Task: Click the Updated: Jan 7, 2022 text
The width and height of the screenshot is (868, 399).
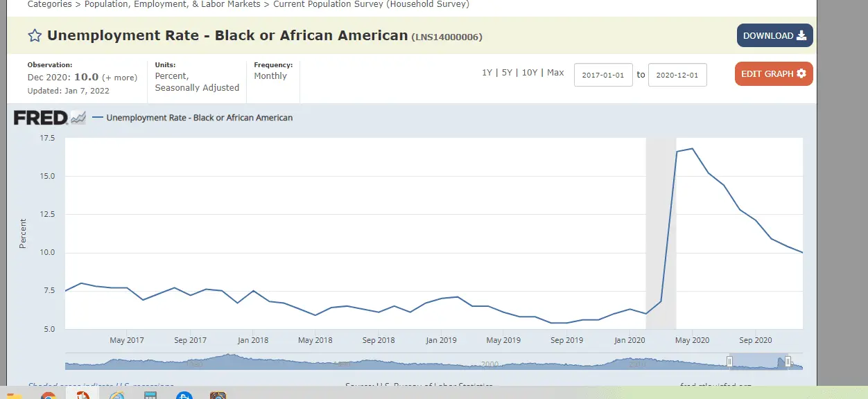Action: pyautogui.click(x=69, y=91)
